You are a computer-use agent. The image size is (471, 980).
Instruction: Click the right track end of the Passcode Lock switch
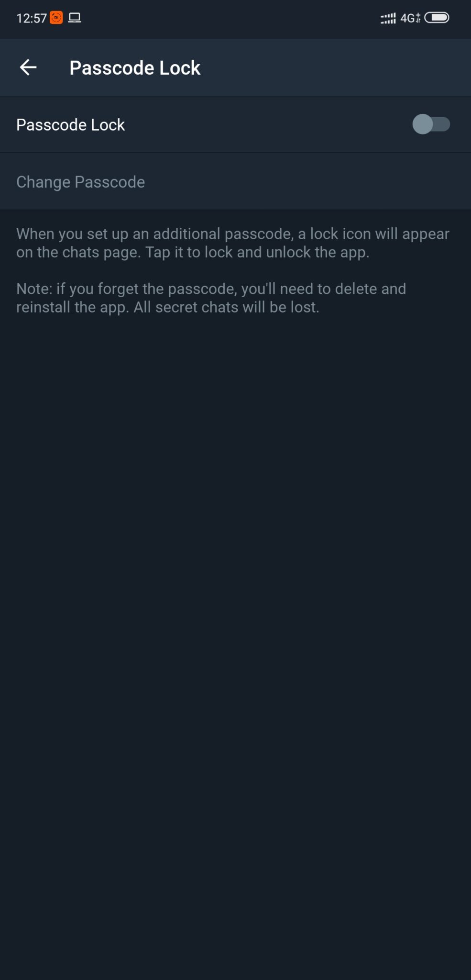pos(443,124)
